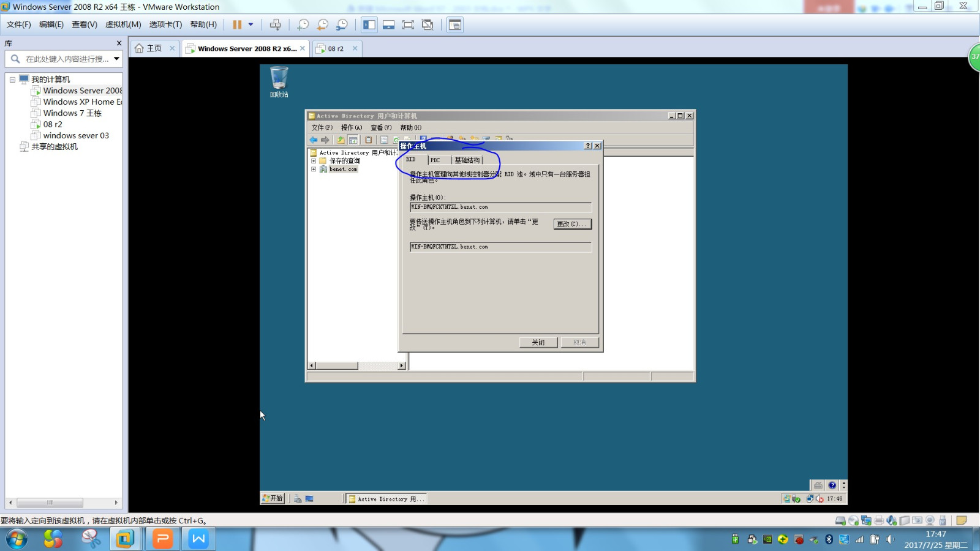Pause the virtual machine with the orange pause icon
Viewport: 980px width, 551px height.
(237, 24)
